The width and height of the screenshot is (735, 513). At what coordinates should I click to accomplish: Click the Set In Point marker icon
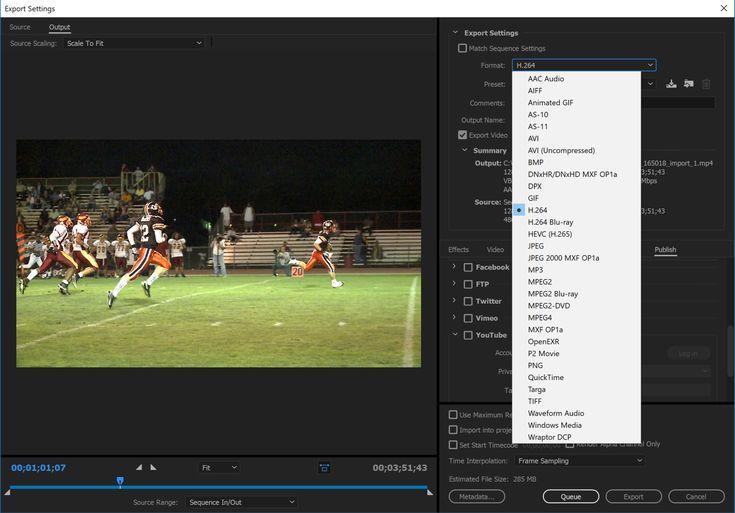tap(139, 467)
